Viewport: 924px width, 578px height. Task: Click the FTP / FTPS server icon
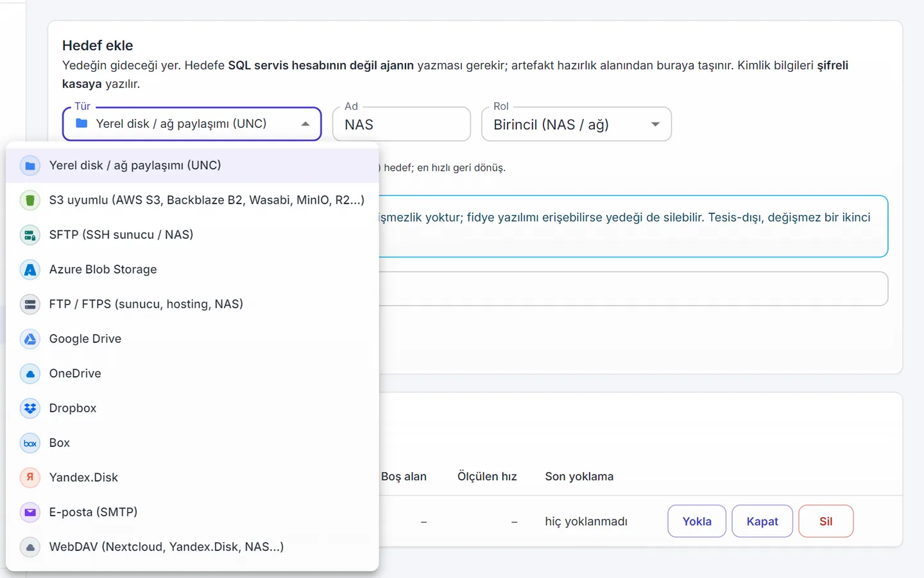[30, 304]
